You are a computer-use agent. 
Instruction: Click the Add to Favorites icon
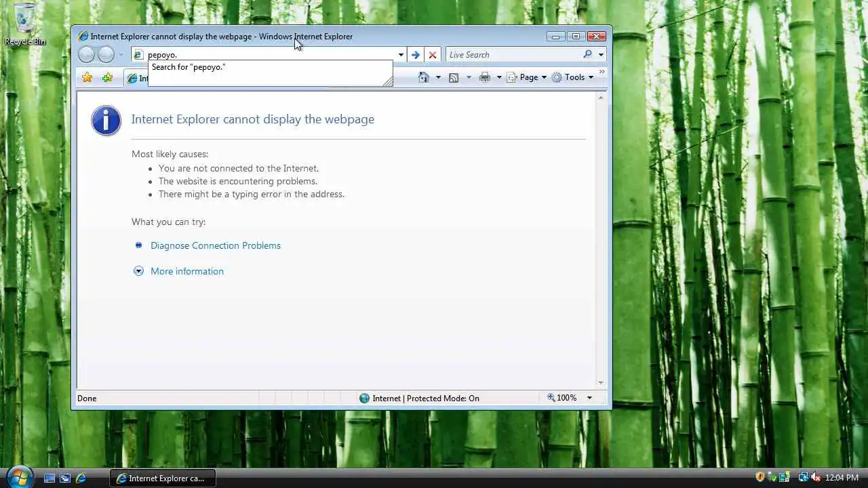pyautogui.click(x=107, y=77)
